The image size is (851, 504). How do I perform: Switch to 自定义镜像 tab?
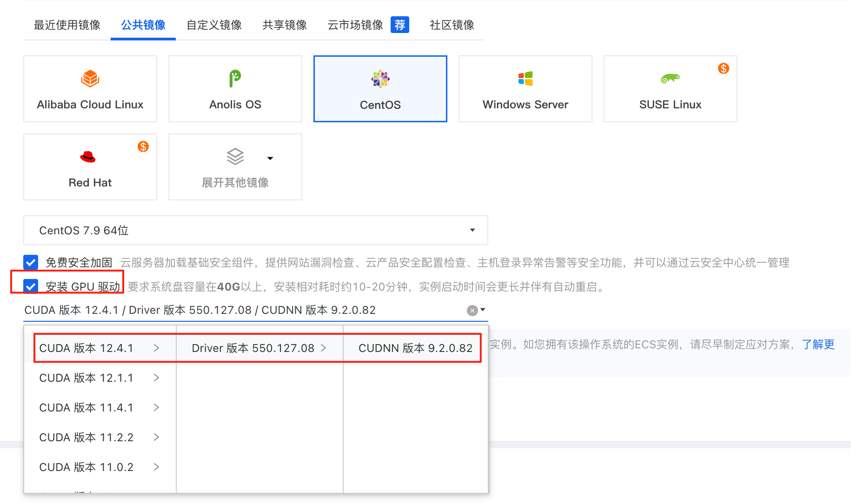pyautogui.click(x=214, y=25)
